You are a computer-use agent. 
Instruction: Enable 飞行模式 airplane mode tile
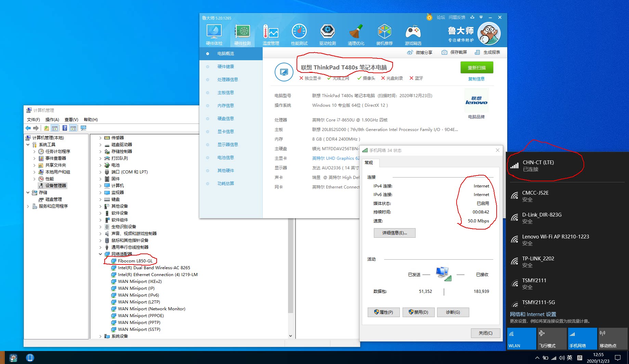tap(551, 338)
